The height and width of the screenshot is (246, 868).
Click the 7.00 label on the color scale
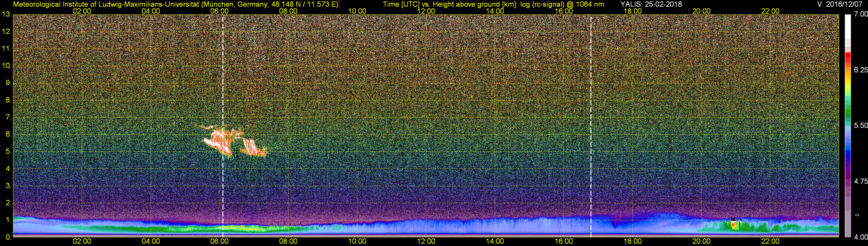(861, 14)
